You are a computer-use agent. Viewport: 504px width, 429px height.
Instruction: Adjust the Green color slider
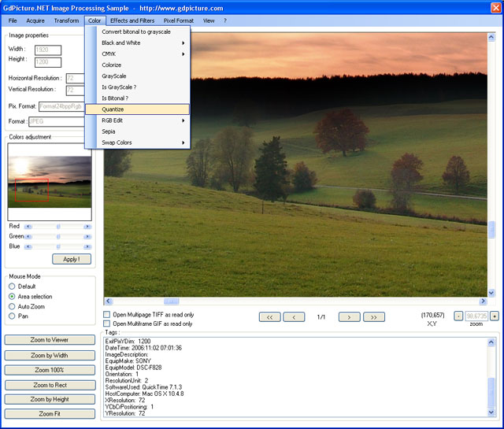(58, 236)
